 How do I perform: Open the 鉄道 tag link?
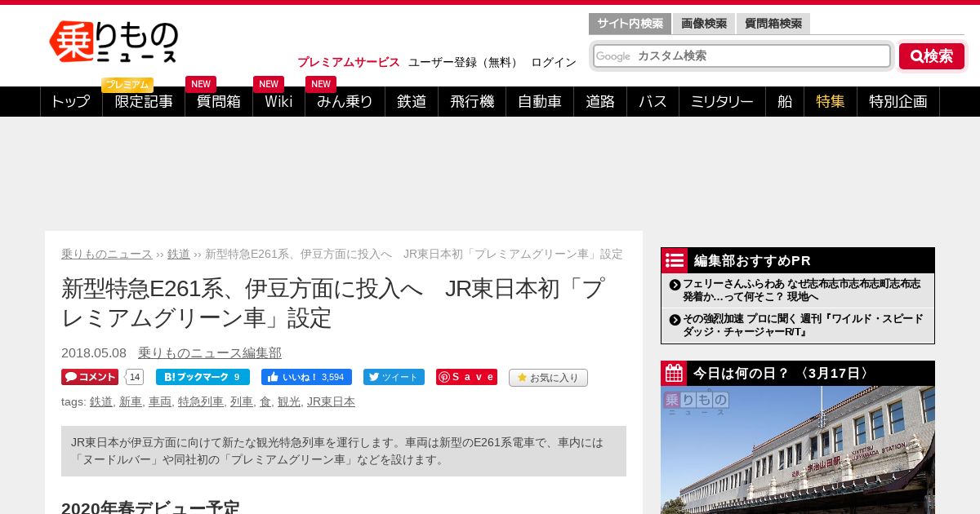coord(101,401)
